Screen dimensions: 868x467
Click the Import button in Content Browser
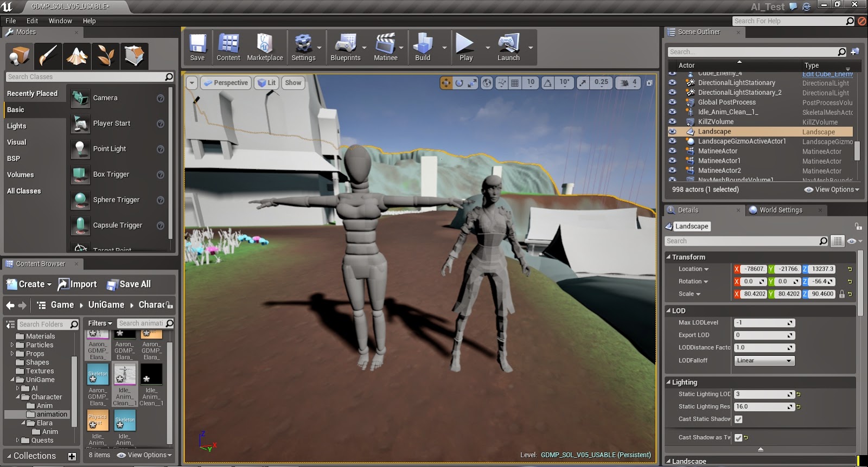pyautogui.click(x=78, y=284)
